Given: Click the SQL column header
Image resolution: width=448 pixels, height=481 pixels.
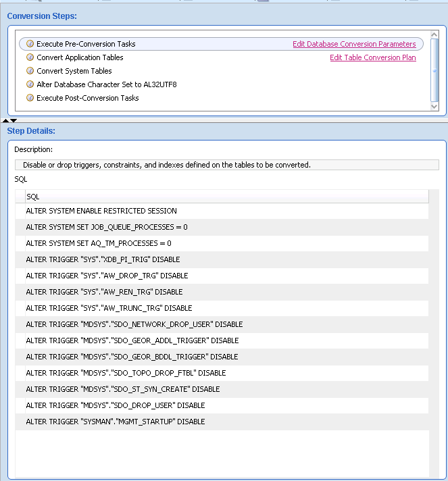Looking at the screenshot, I should pos(227,197).
